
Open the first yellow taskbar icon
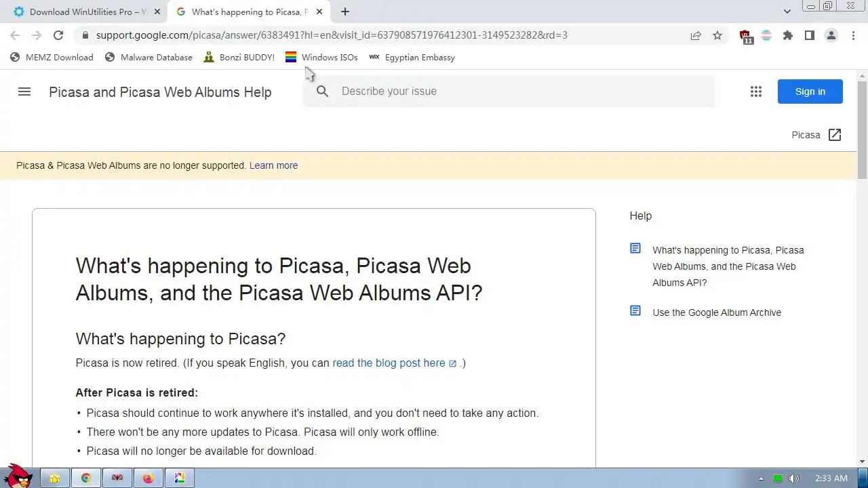(55, 478)
